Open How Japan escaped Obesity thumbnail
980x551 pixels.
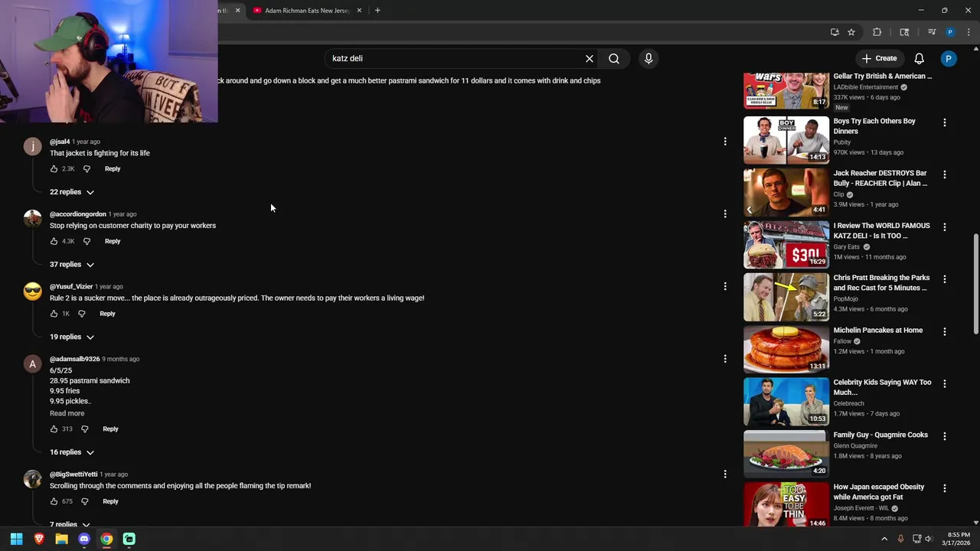pyautogui.click(x=786, y=505)
